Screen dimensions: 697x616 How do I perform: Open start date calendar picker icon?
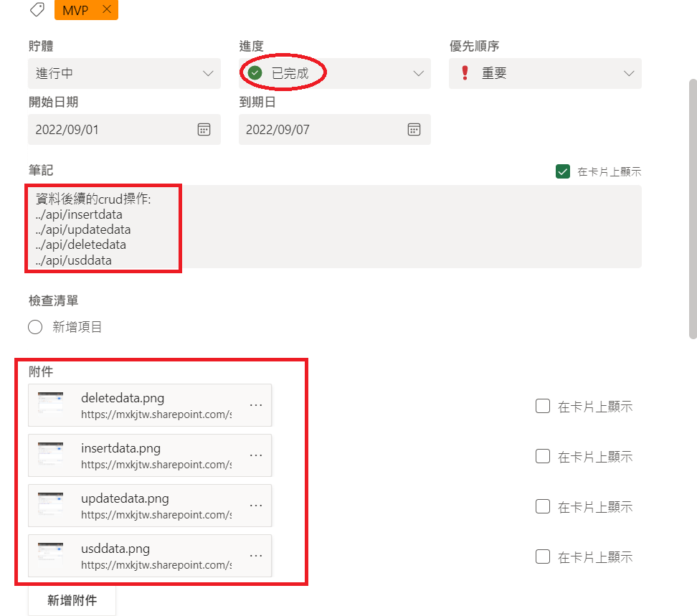click(204, 129)
